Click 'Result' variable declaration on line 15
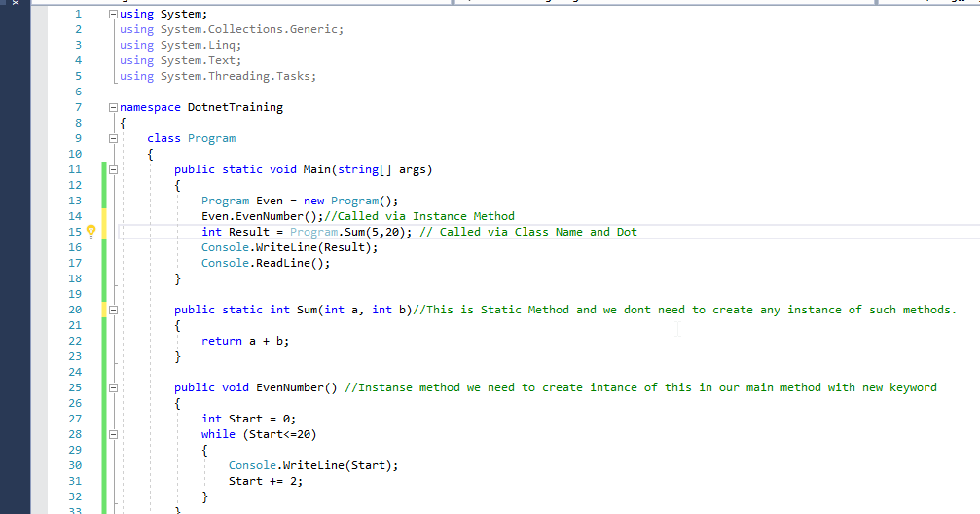980x514 pixels. pyautogui.click(x=249, y=232)
